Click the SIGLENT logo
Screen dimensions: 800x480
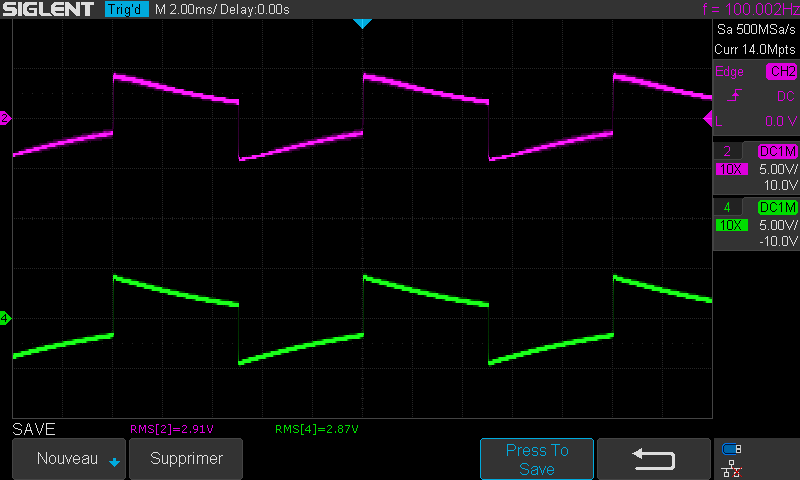tap(48, 9)
